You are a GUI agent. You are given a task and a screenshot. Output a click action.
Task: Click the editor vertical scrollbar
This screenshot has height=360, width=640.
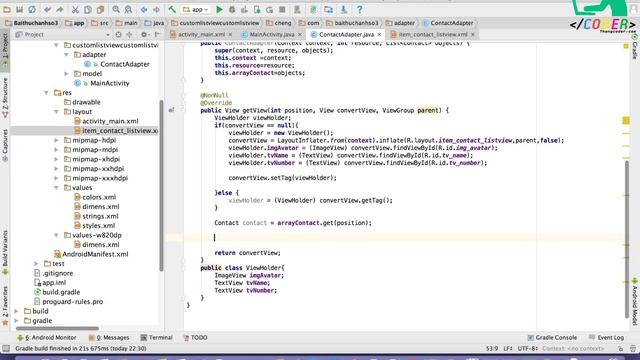(x=627, y=239)
